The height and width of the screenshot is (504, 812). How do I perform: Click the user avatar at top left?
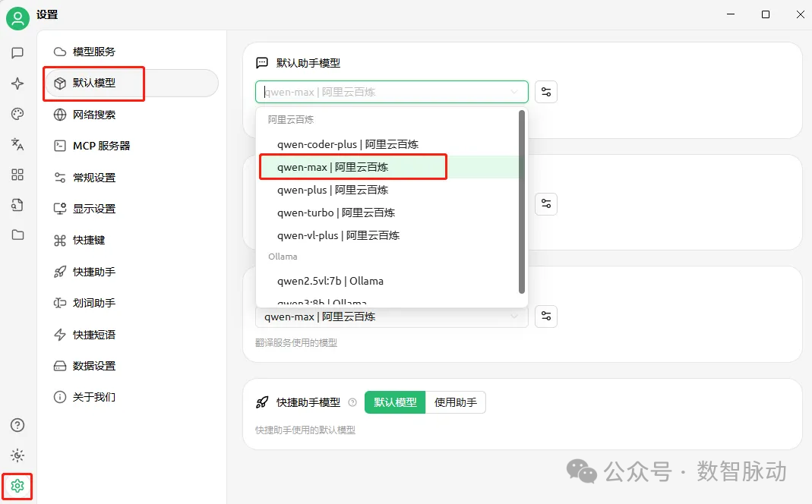coord(17,18)
